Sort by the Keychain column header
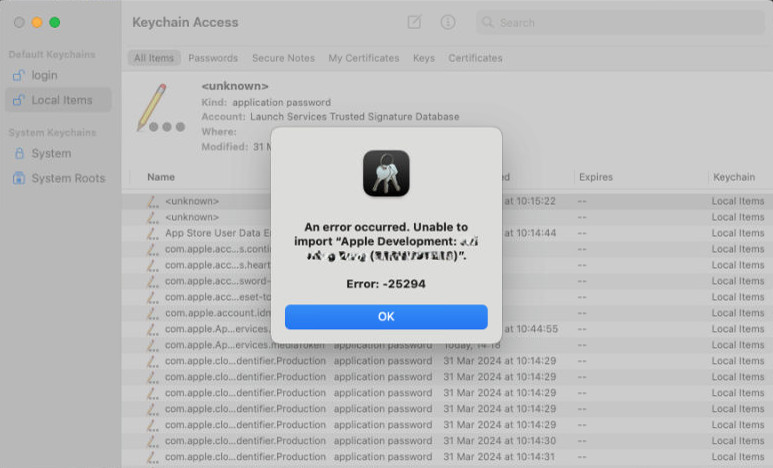 pyautogui.click(x=734, y=177)
